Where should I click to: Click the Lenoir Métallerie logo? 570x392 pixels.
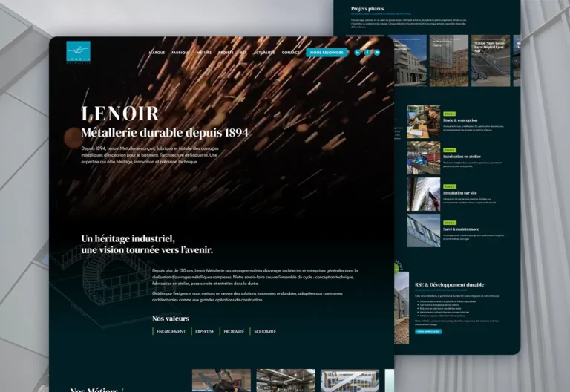pos(78,53)
